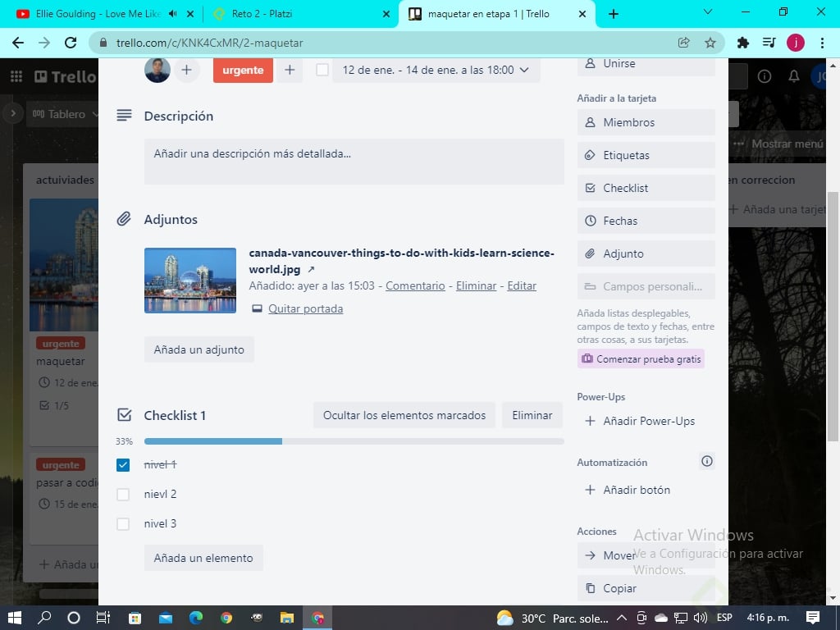
Task: Click the Copiar icon under Acciones
Action: click(x=589, y=588)
